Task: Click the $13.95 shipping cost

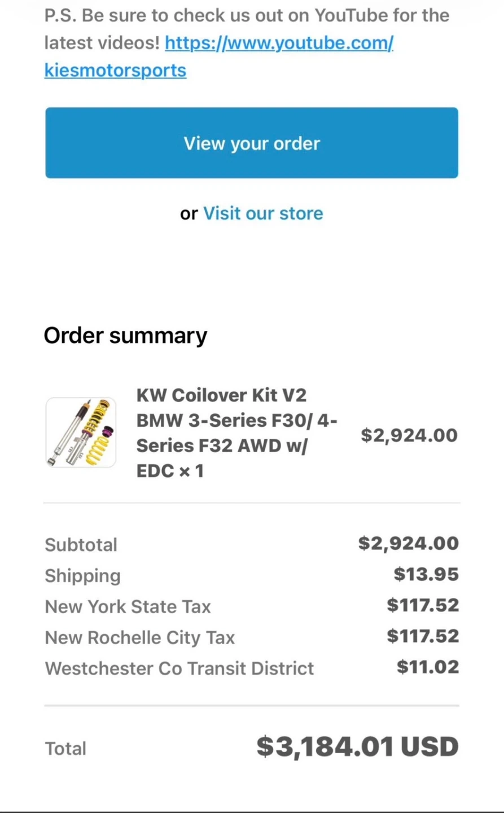Action: pyautogui.click(x=426, y=575)
